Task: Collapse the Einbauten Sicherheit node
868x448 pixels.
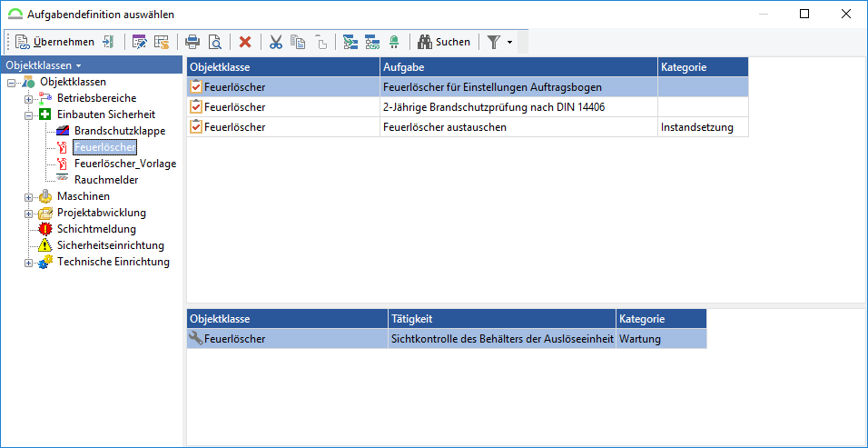Action: click(x=29, y=115)
